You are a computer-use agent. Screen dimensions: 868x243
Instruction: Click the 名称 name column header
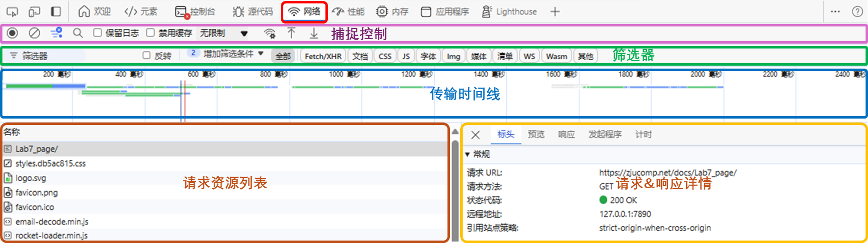click(12, 132)
